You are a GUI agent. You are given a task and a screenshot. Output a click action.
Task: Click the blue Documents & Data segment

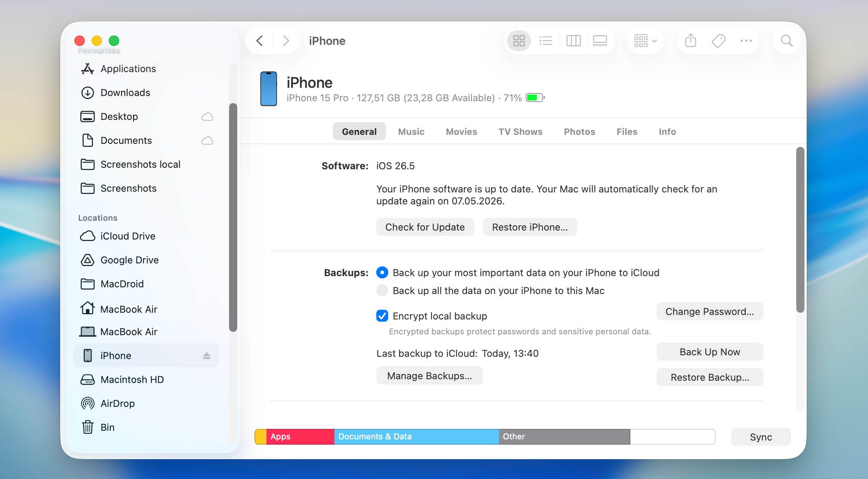(416, 437)
